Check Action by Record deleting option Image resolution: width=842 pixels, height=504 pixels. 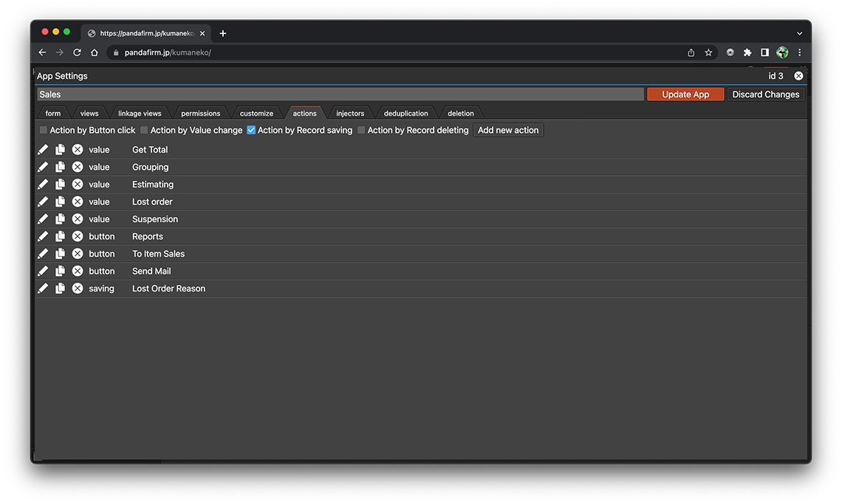click(x=361, y=131)
